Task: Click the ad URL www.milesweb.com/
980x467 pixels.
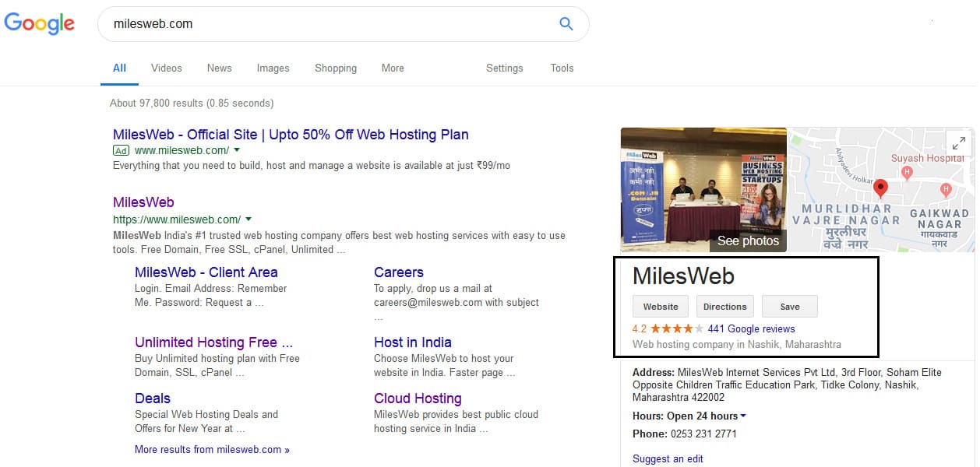Action: pyautogui.click(x=182, y=150)
